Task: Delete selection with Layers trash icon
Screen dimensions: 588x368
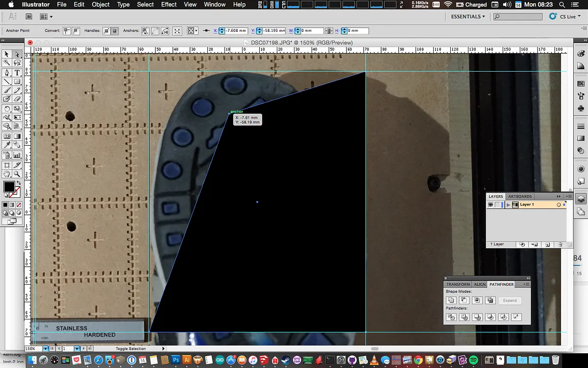Action: click(x=560, y=244)
